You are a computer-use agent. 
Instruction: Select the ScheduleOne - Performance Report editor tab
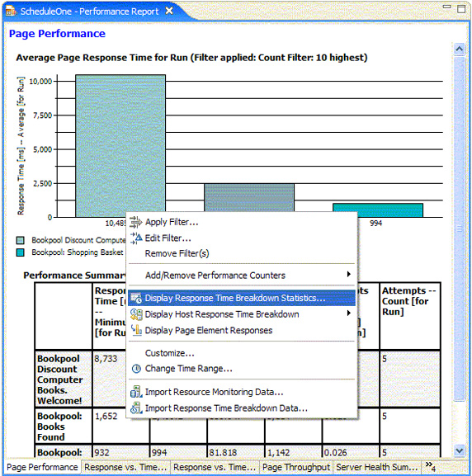point(89,12)
